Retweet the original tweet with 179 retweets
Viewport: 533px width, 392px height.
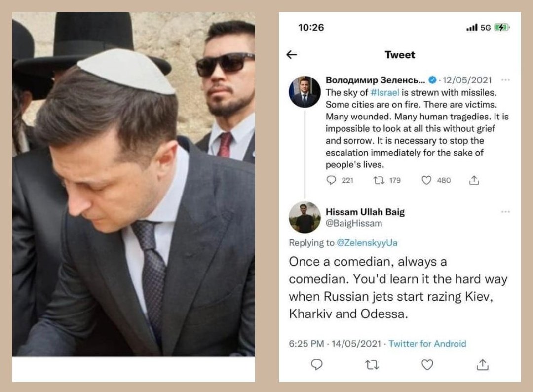(379, 180)
